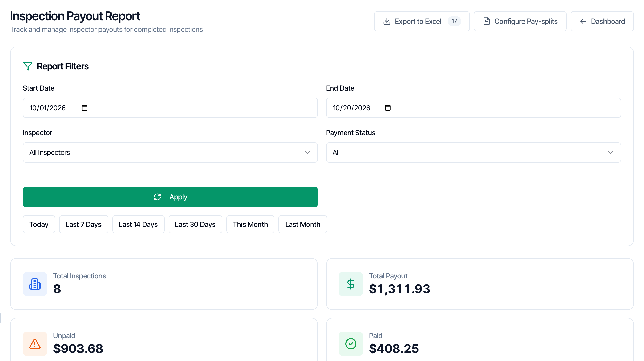This screenshot has height=361, width=644.
Task: Click the green funnel icon by Report Filters
Action: (x=28, y=66)
